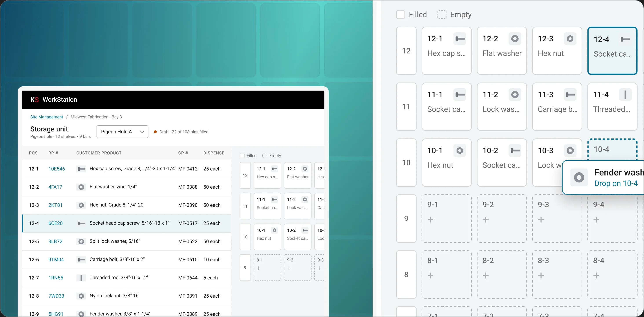Viewport: 644px width, 317px height.
Task: Select large bin 11-2 Lock washer
Action: pyautogui.click(x=502, y=107)
